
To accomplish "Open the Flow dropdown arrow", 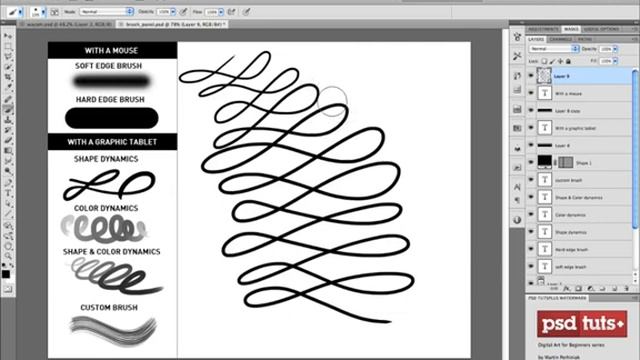I will [221, 12].
